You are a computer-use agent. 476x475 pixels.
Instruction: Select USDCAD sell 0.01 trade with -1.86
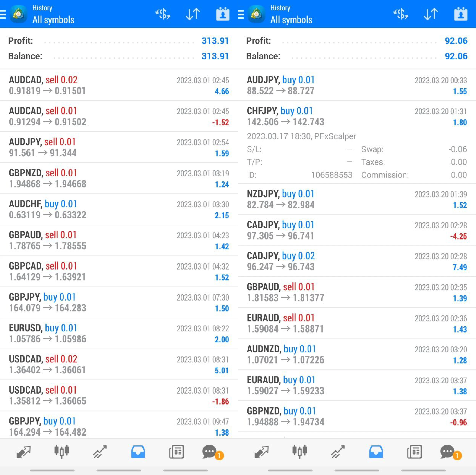point(119,395)
